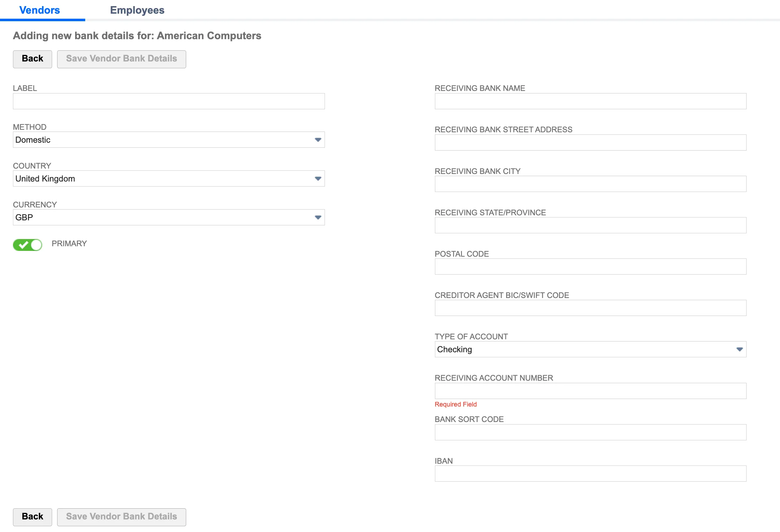Switch to the Employees tab
The width and height of the screenshot is (780, 532).
(x=137, y=10)
